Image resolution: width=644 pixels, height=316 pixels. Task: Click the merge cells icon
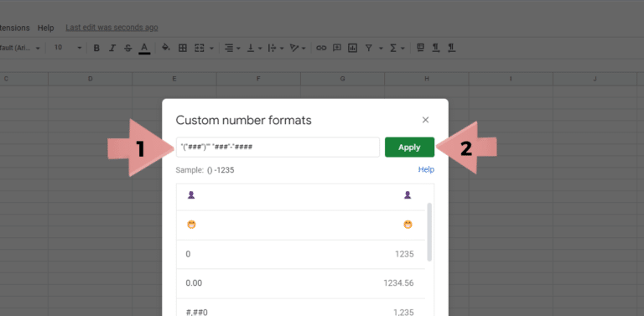pos(200,48)
